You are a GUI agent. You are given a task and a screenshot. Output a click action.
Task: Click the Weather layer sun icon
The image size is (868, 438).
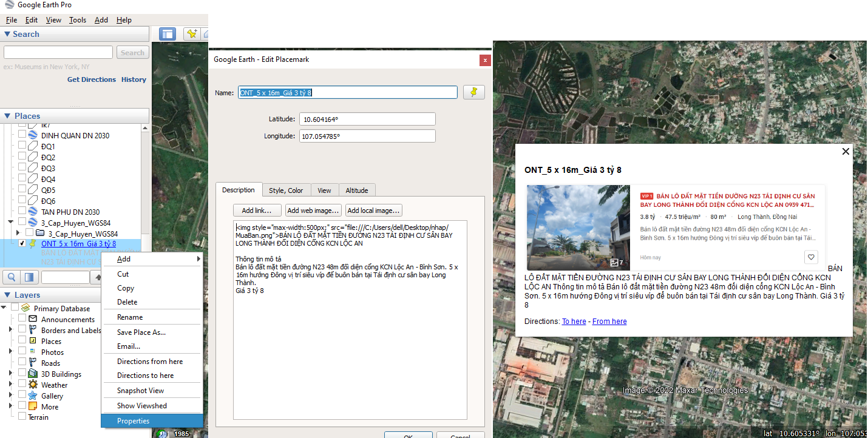[x=33, y=385]
